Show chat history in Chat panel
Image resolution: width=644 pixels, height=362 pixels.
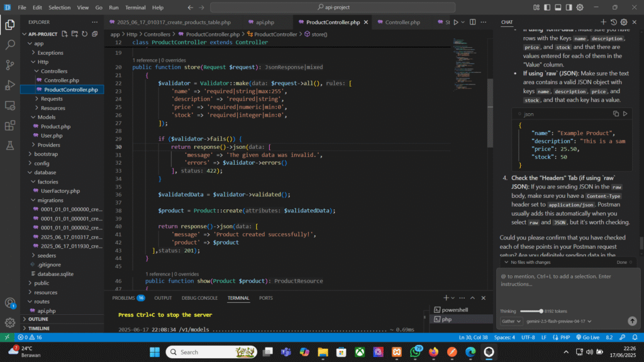pos(614,22)
